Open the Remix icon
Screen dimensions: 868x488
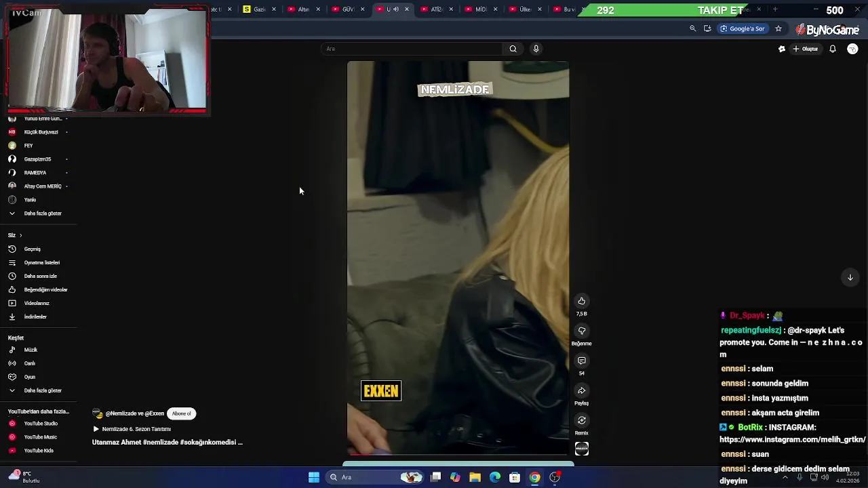point(581,420)
